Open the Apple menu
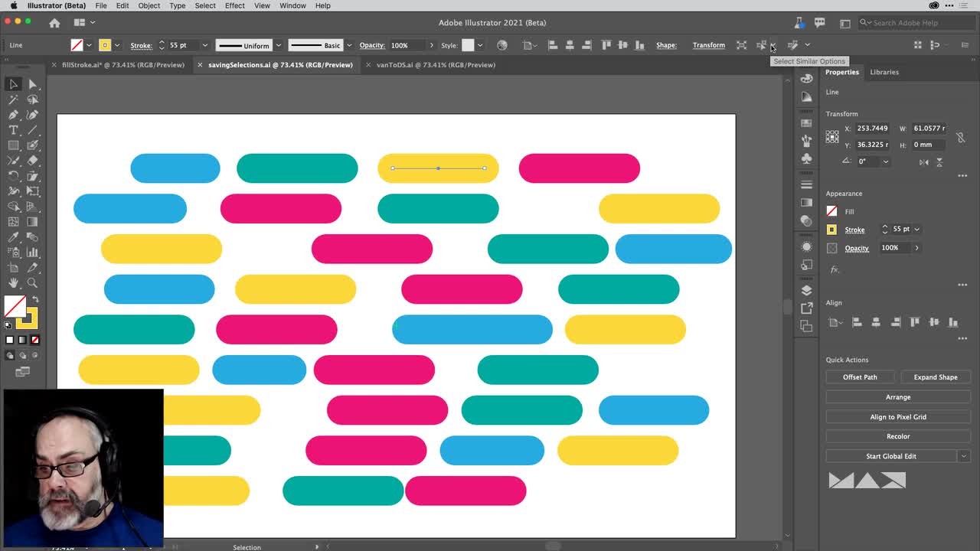 pos(14,5)
